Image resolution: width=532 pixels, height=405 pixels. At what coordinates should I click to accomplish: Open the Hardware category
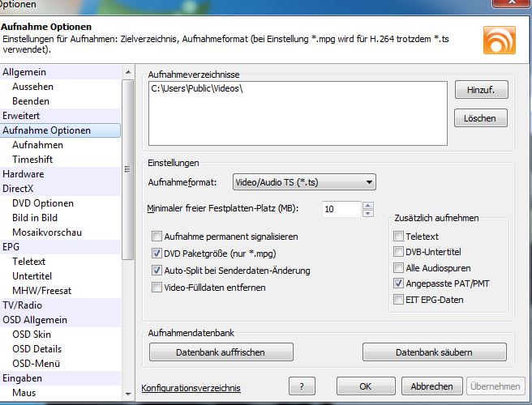click(x=24, y=174)
